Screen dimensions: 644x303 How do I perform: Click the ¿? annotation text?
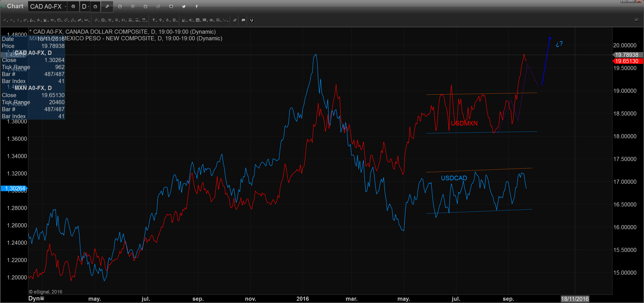coord(559,44)
